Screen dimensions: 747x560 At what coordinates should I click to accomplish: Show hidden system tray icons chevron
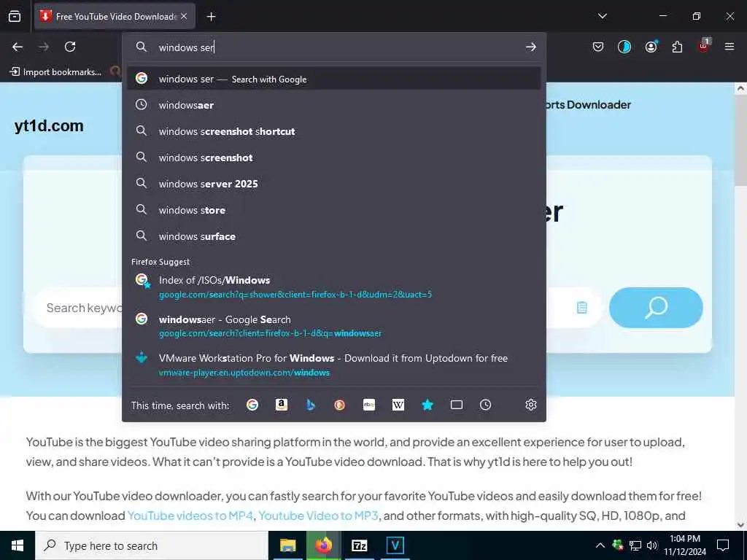(x=600, y=545)
